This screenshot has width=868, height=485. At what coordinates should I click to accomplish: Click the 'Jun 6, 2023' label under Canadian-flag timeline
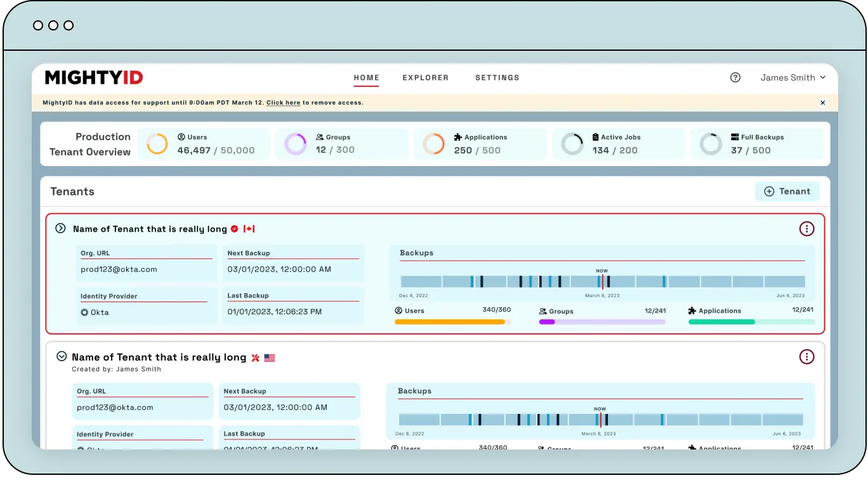790,296
